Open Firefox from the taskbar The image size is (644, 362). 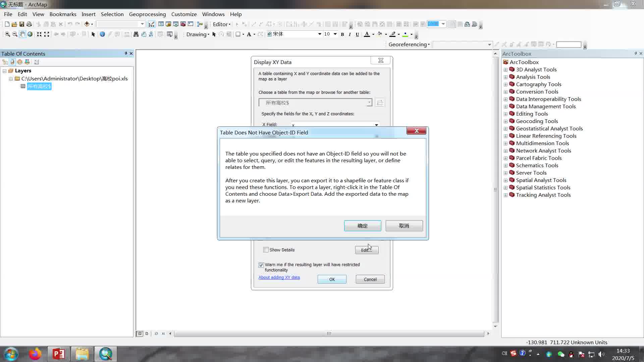(x=35, y=354)
